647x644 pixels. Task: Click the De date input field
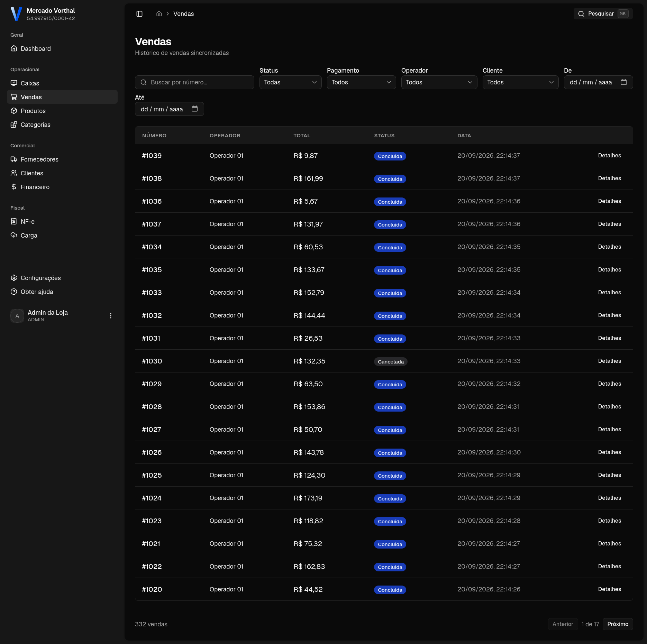coord(599,82)
